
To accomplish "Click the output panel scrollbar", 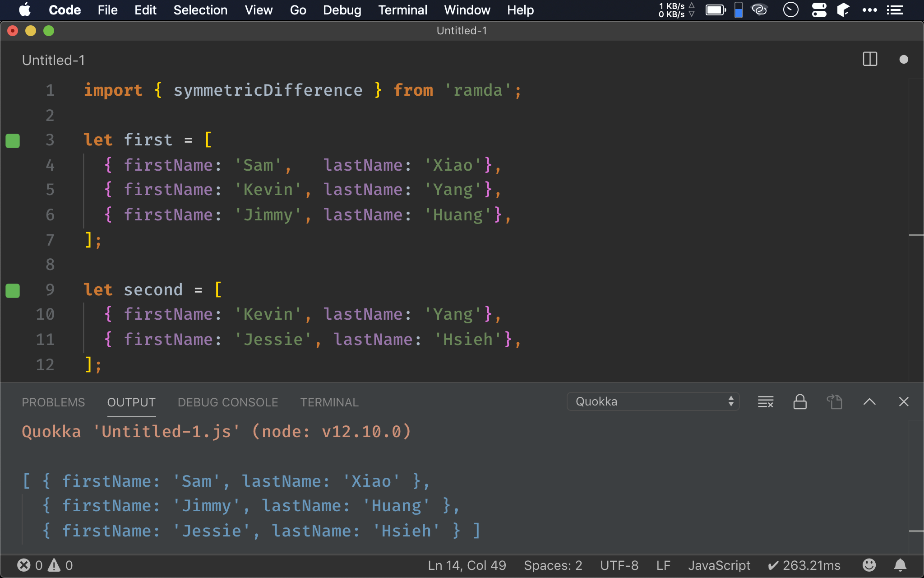I will [916, 486].
